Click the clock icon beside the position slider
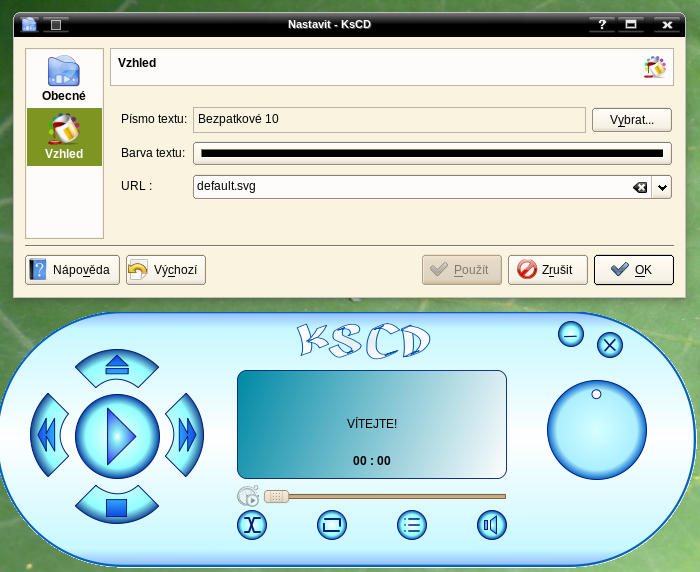 248,496
